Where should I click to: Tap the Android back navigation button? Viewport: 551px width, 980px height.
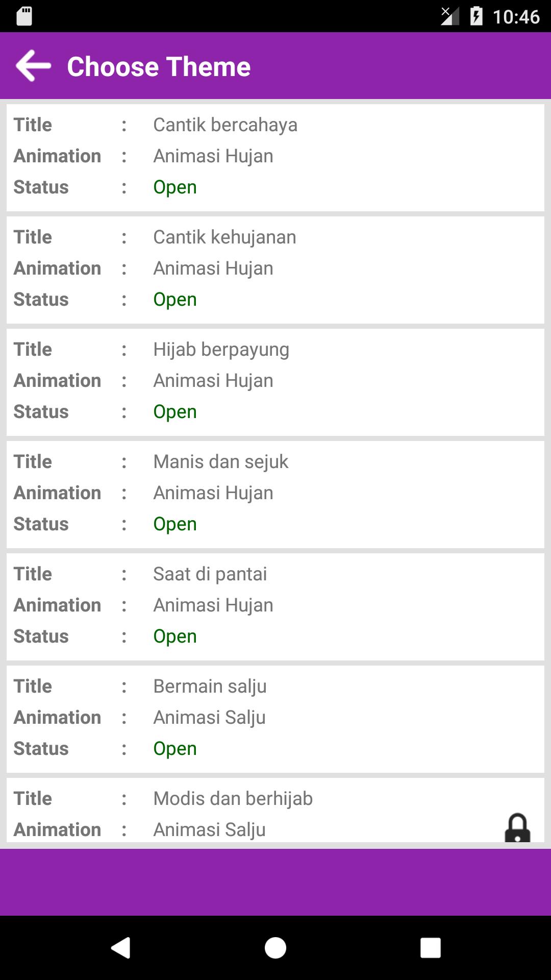121,948
